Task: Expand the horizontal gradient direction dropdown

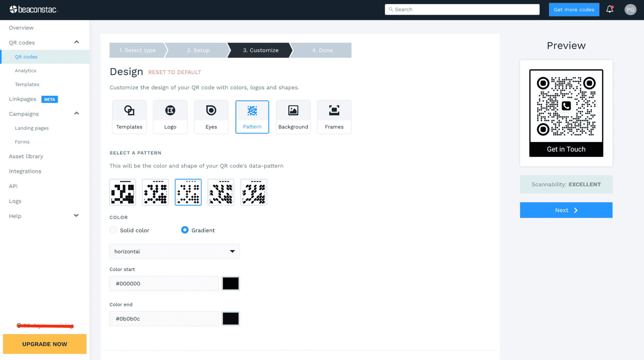Action: [x=174, y=251]
